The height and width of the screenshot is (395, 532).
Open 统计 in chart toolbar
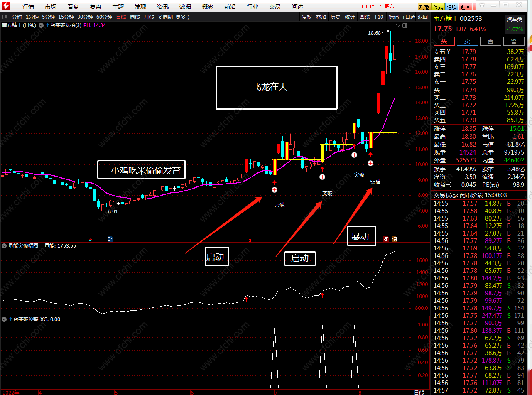pyautogui.click(x=350, y=17)
